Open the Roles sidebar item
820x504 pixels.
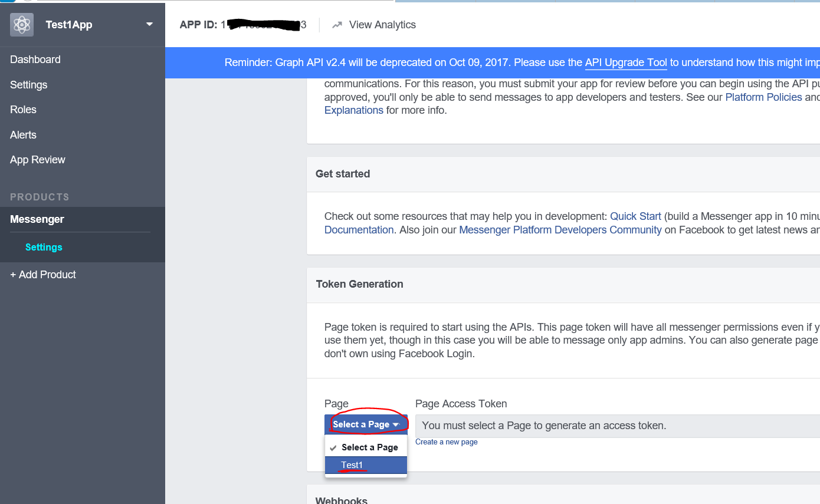coord(24,110)
